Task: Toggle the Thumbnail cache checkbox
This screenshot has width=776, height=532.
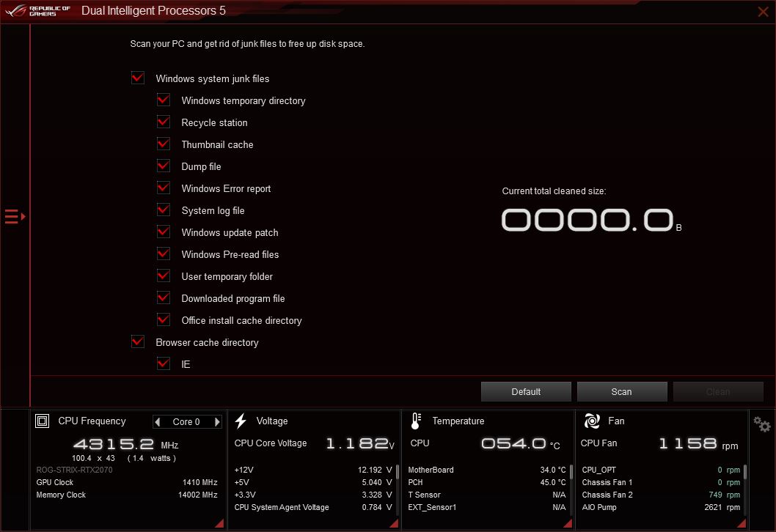Action: click(x=164, y=144)
